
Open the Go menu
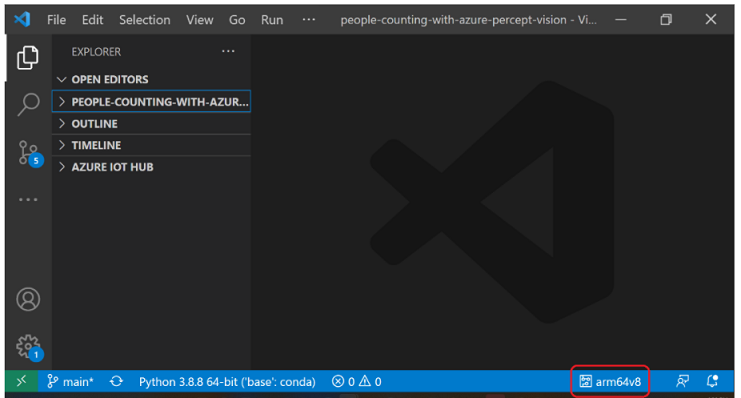pyautogui.click(x=237, y=20)
